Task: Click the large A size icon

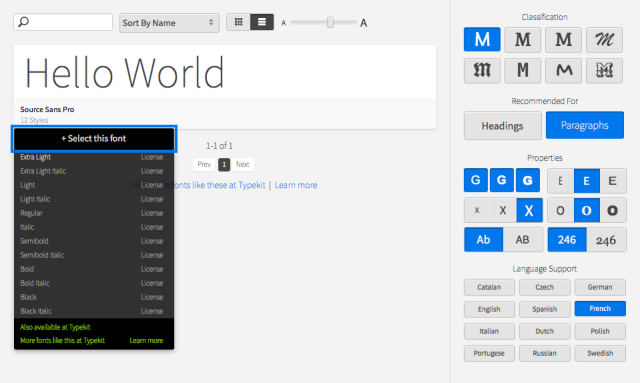Action: pyautogui.click(x=363, y=23)
